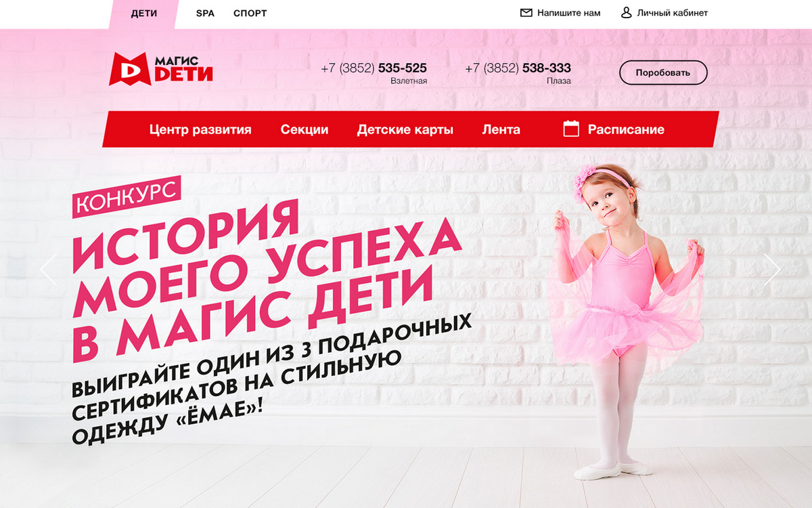
Task: Click the user profile icon for Личный кабинет
Action: [x=626, y=13]
